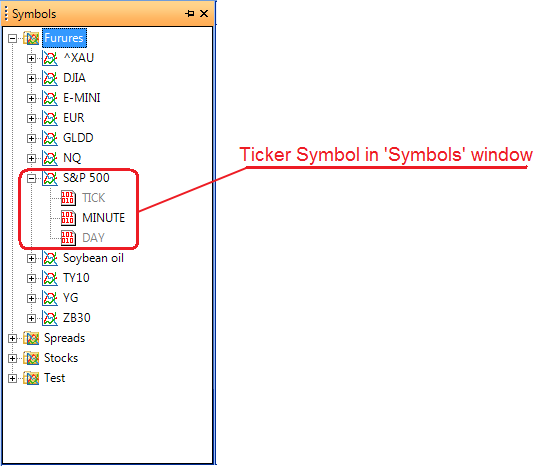Expand the Test folder

13,378
